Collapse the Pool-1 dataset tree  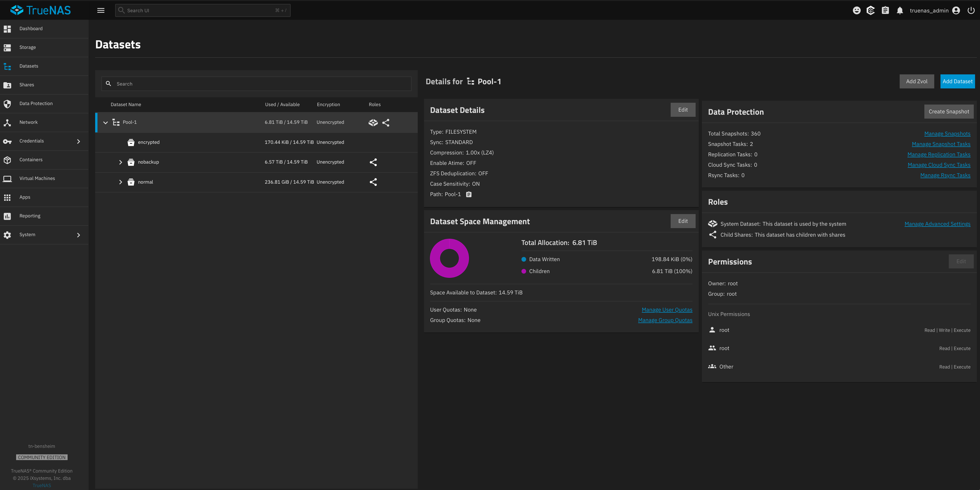[105, 122]
